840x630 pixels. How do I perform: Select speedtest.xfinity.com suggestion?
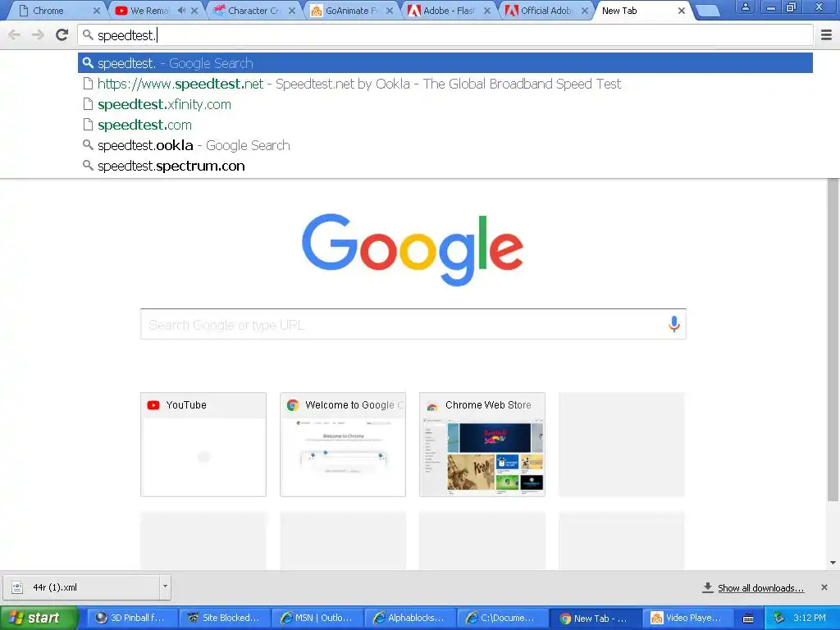point(445,104)
